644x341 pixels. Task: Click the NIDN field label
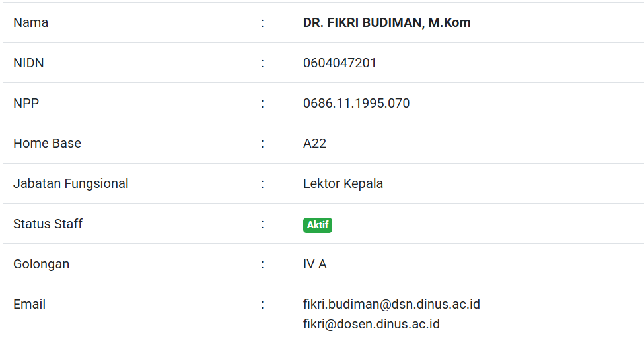(28, 63)
